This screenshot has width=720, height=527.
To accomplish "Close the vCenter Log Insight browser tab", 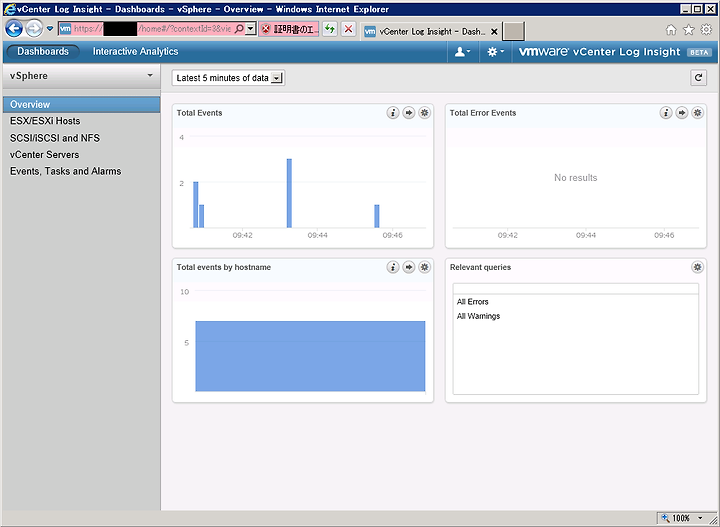I will tap(494, 32).
